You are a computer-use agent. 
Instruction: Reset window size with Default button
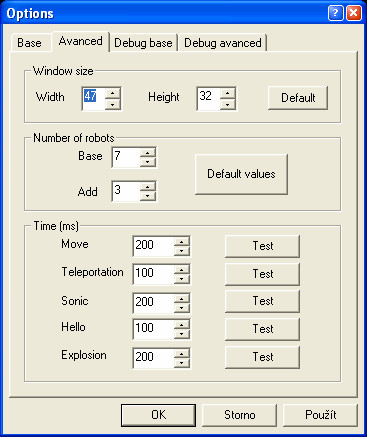[298, 98]
